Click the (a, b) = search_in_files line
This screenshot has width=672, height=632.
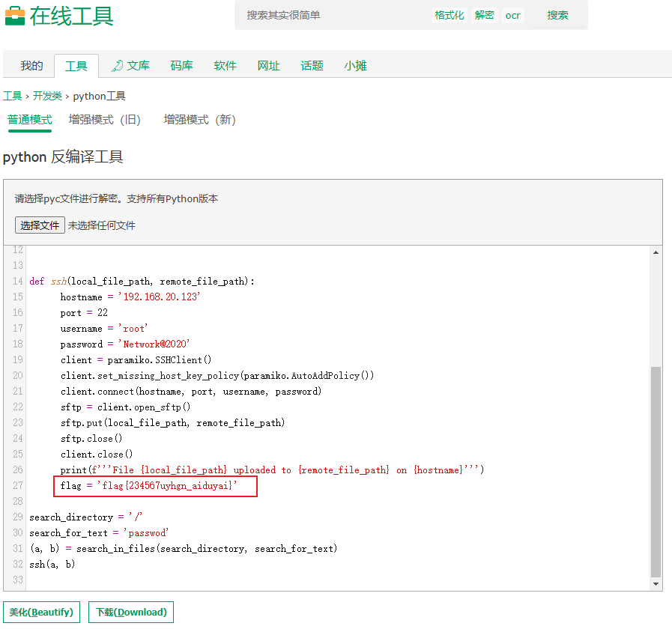(184, 549)
